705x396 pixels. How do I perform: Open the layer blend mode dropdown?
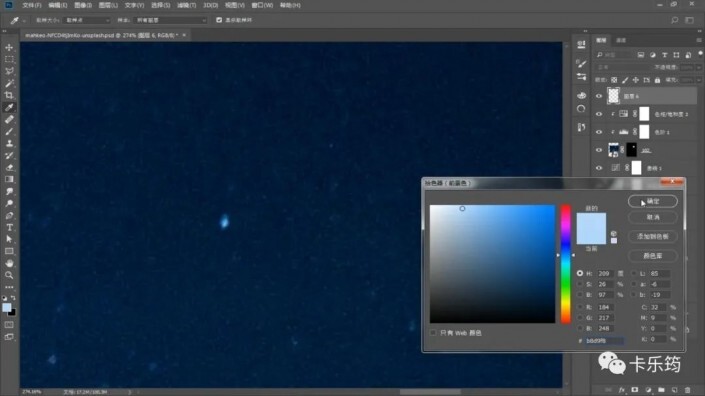[x=623, y=67]
